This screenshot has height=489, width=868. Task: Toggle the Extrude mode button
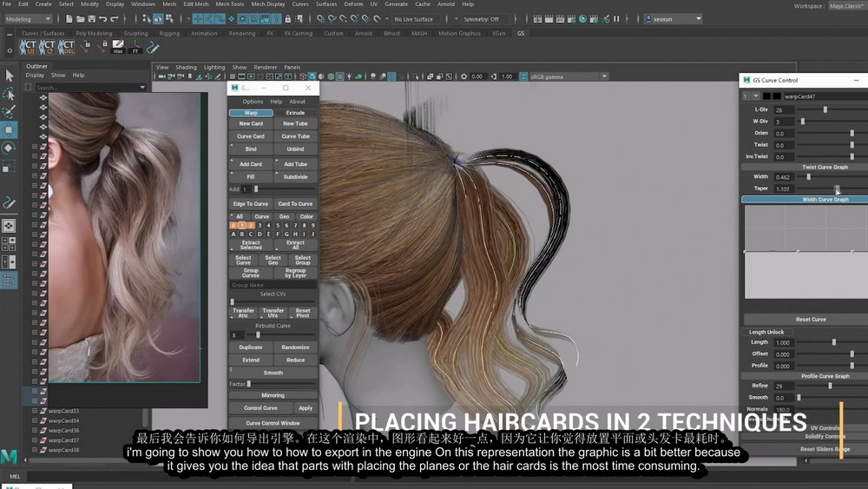pyautogui.click(x=295, y=112)
